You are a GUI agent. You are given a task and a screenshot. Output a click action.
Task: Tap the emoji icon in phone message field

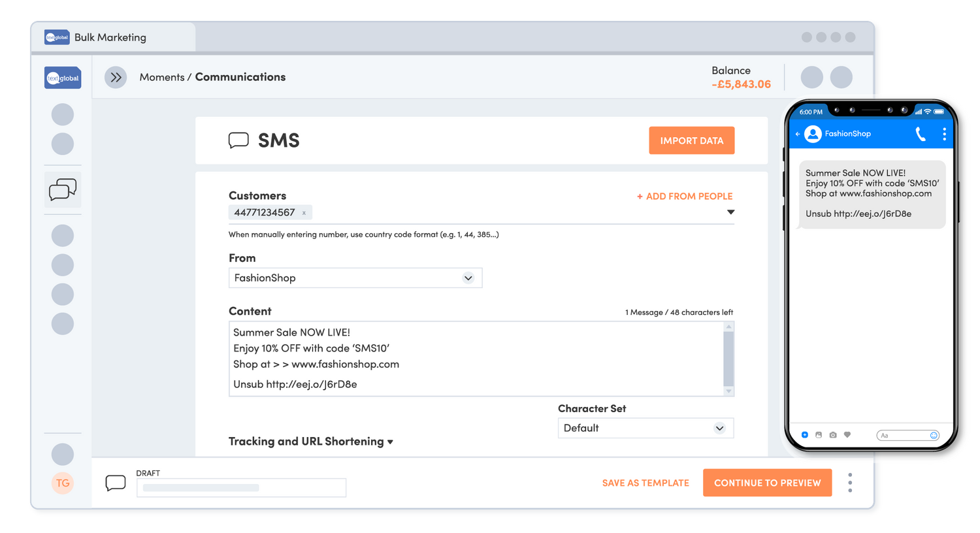pos(934,435)
